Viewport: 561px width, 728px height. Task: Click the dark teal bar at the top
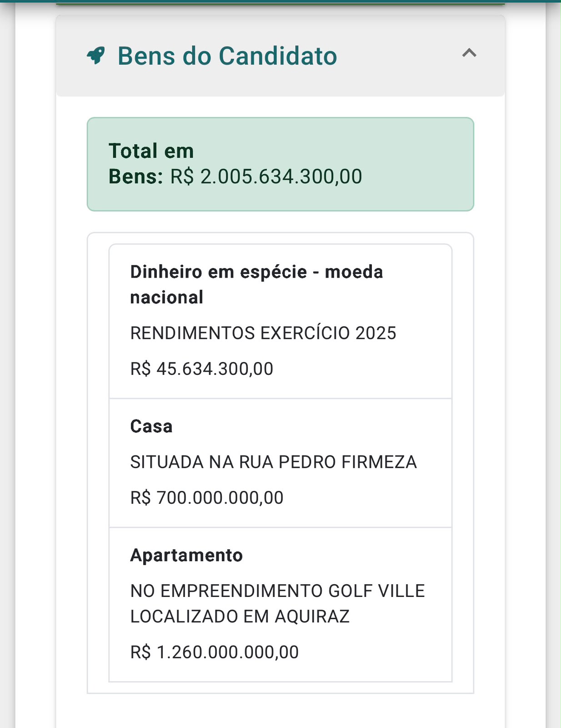pyautogui.click(x=280, y=2)
